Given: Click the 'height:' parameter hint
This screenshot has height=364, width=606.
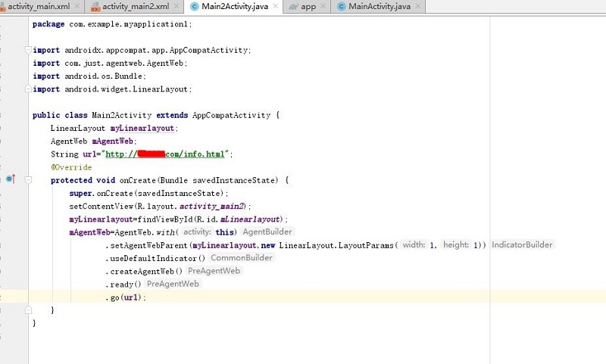Looking at the screenshot, I should point(456,244).
